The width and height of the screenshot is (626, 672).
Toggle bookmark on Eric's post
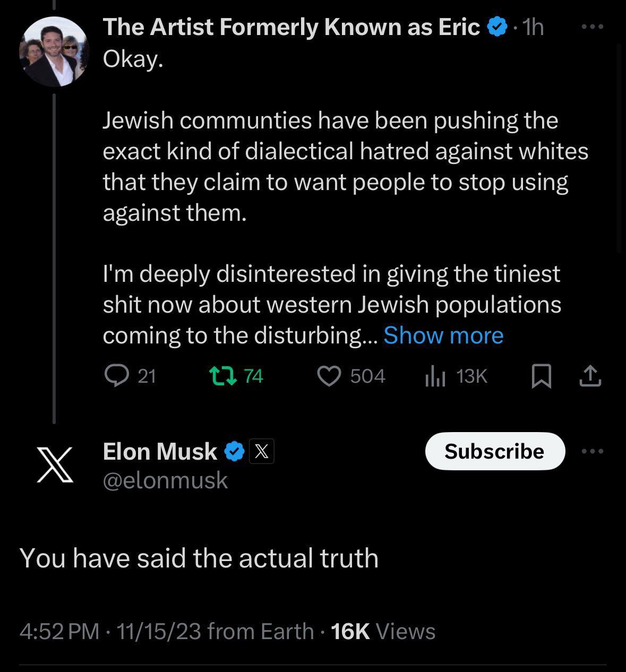[x=542, y=377]
